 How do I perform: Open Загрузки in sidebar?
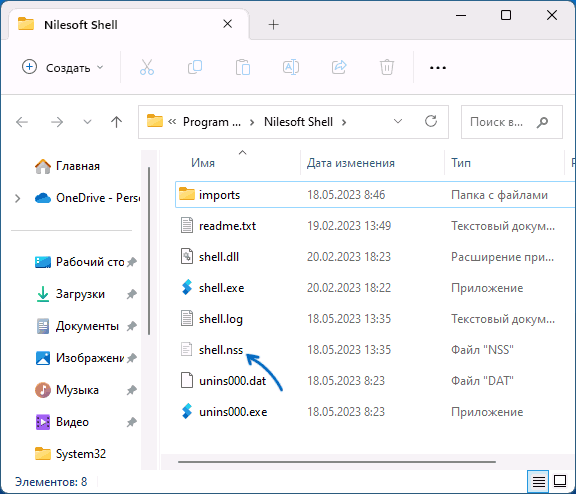(x=70, y=294)
